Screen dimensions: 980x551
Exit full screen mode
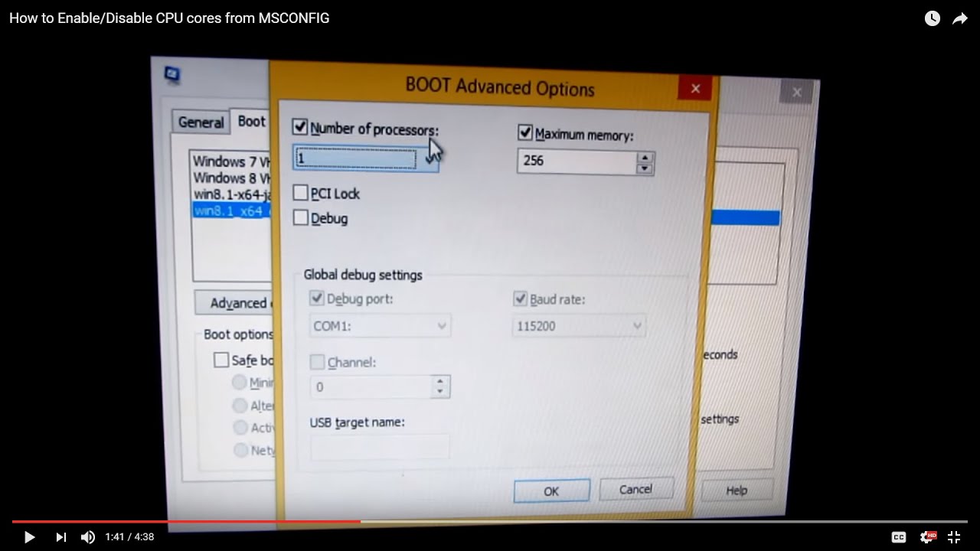pos(954,537)
